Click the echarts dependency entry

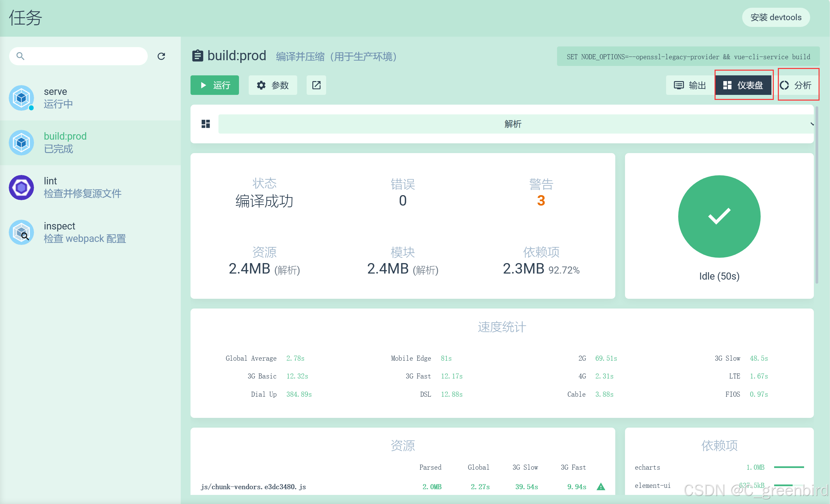(x=647, y=467)
